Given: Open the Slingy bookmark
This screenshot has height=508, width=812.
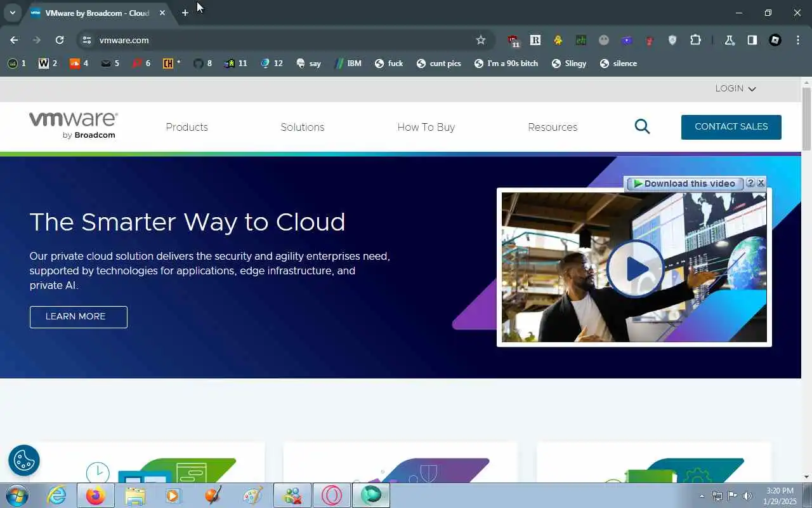Looking at the screenshot, I should click(x=569, y=63).
